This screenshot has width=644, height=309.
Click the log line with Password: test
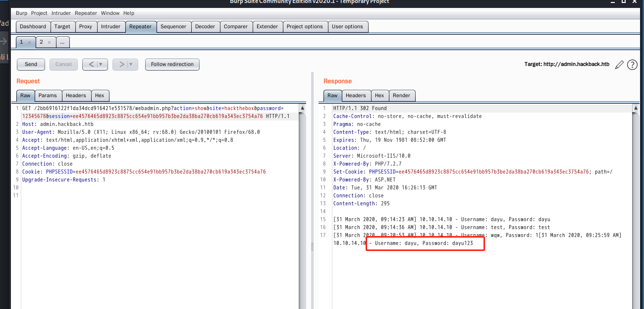coord(441,227)
